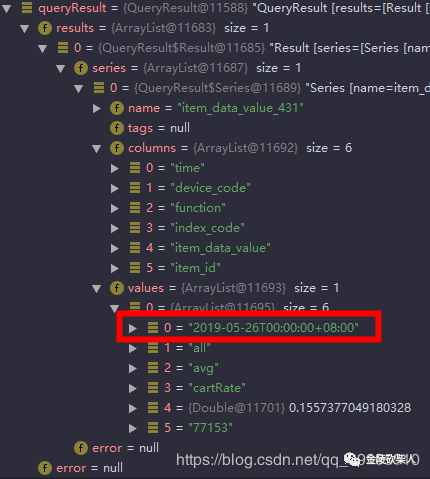Select the "item_data_value_431" name string
Image resolution: width=430 pixels, height=479 pixels.
pyautogui.click(x=240, y=108)
